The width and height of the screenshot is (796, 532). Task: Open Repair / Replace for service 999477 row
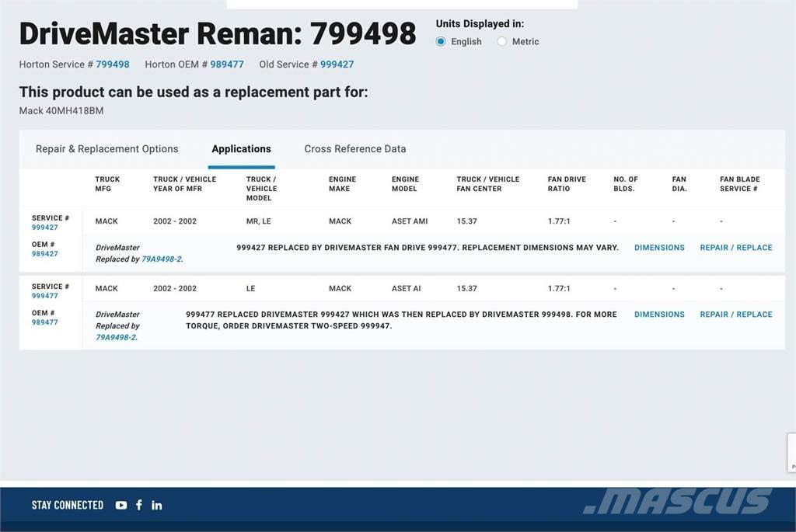coord(736,315)
